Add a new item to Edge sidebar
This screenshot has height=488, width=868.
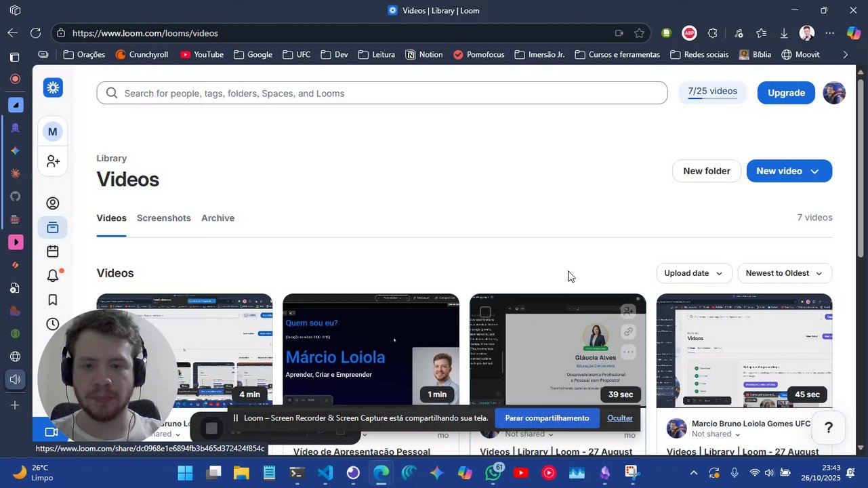(15, 405)
